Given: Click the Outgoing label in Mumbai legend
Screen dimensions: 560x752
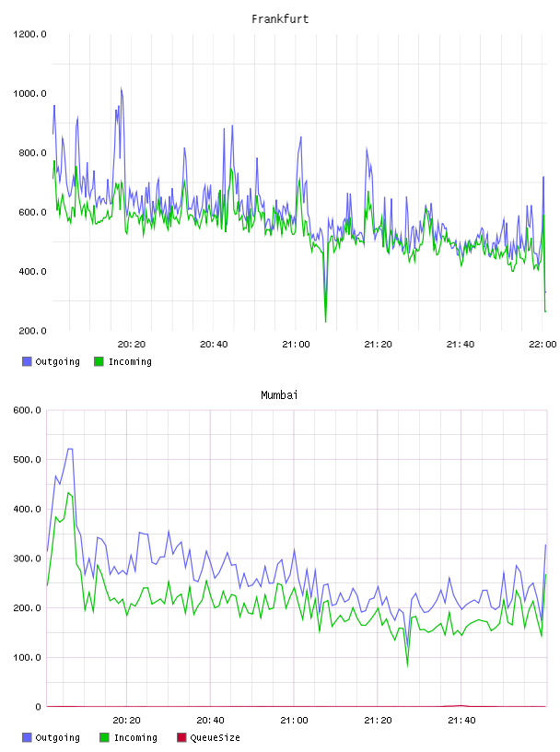Looking at the screenshot, I should tap(57, 737).
